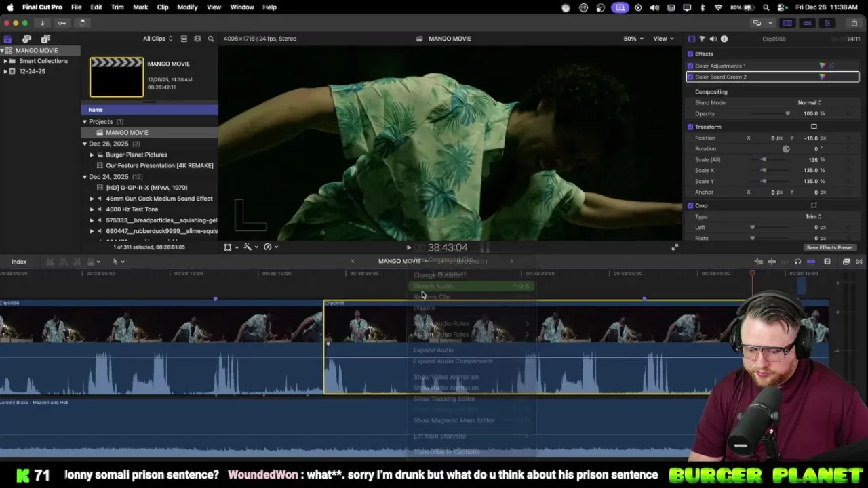Open the Trim menu
Screen dimensions: 868x488
tap(117, 7)
